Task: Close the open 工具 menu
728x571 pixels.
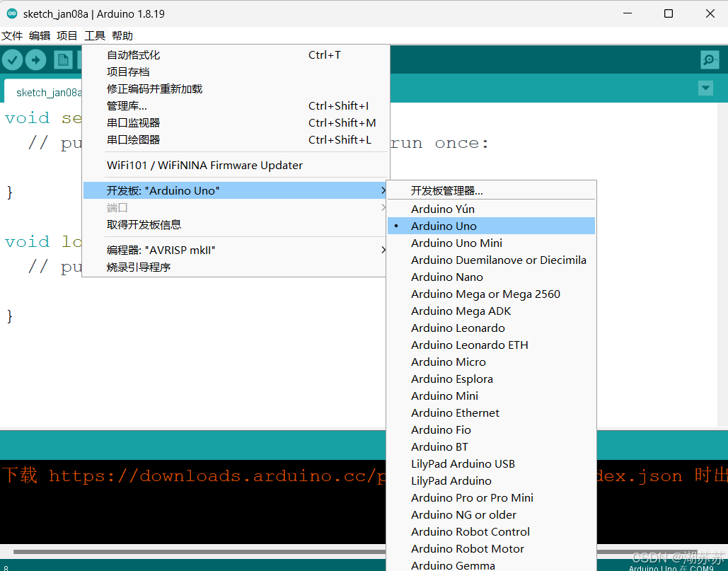Action: 95,36
